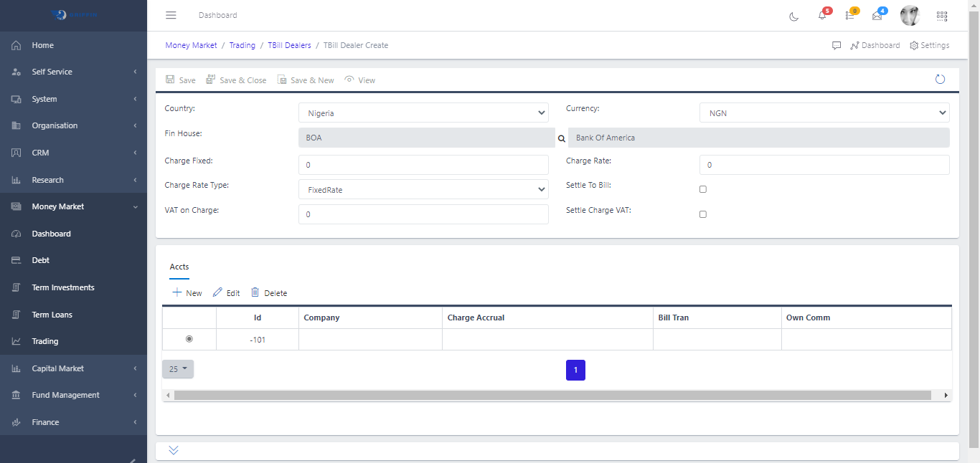
Task: Open notifications bell icon
Action: coord(822,16)
